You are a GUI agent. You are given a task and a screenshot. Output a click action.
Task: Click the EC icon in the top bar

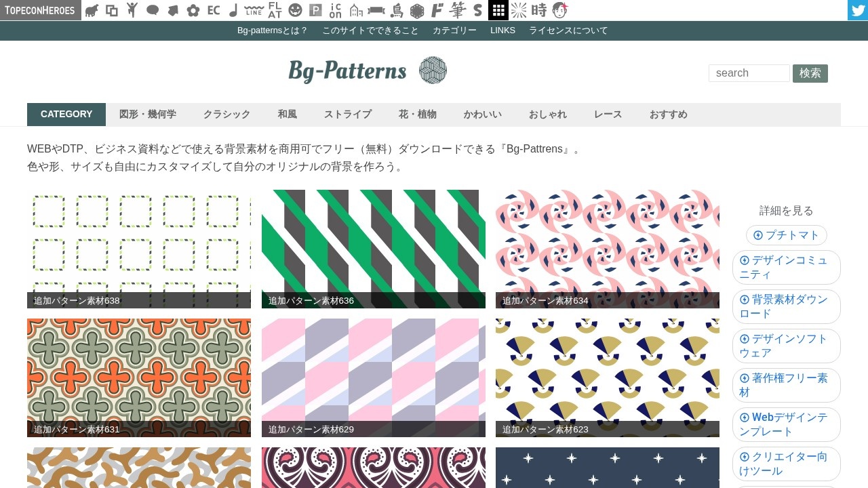pyautogui.click(x=213, y=10)
